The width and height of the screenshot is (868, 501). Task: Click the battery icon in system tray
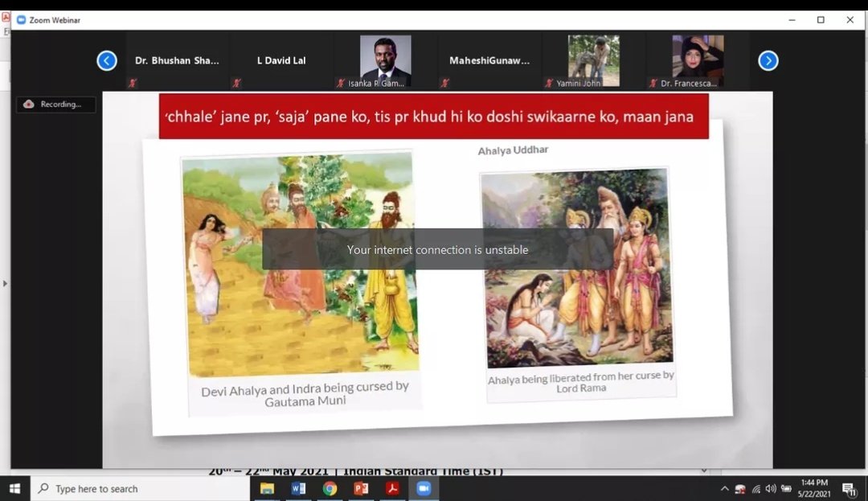[x=786, y=489]
